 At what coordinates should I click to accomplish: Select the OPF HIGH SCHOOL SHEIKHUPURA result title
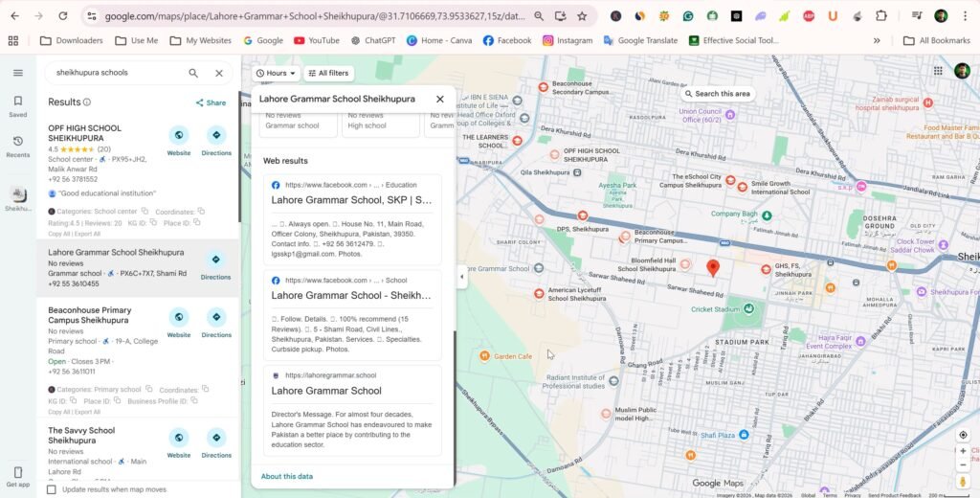pos(85,133)
